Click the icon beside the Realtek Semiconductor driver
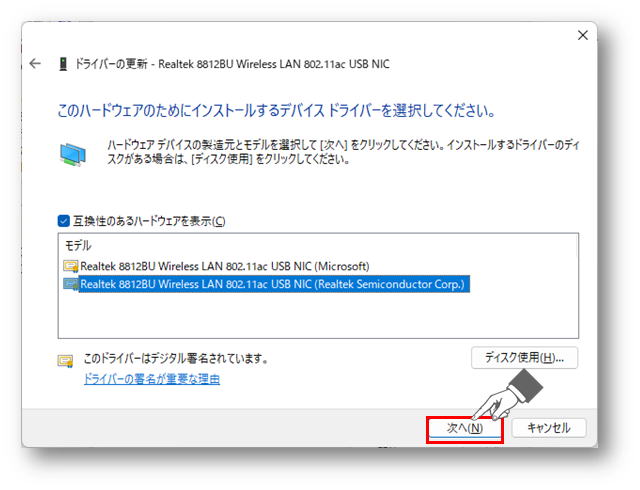 [71, 284]
